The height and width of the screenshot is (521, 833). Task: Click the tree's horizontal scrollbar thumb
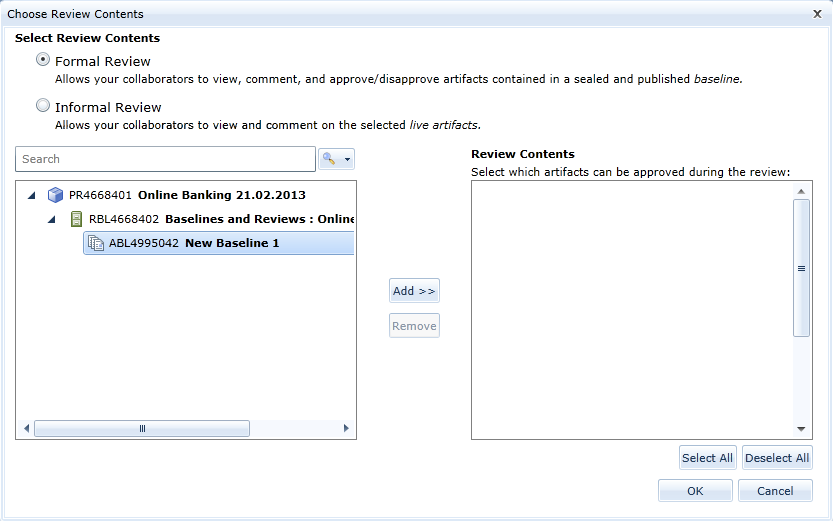click(x=142, y=428)
